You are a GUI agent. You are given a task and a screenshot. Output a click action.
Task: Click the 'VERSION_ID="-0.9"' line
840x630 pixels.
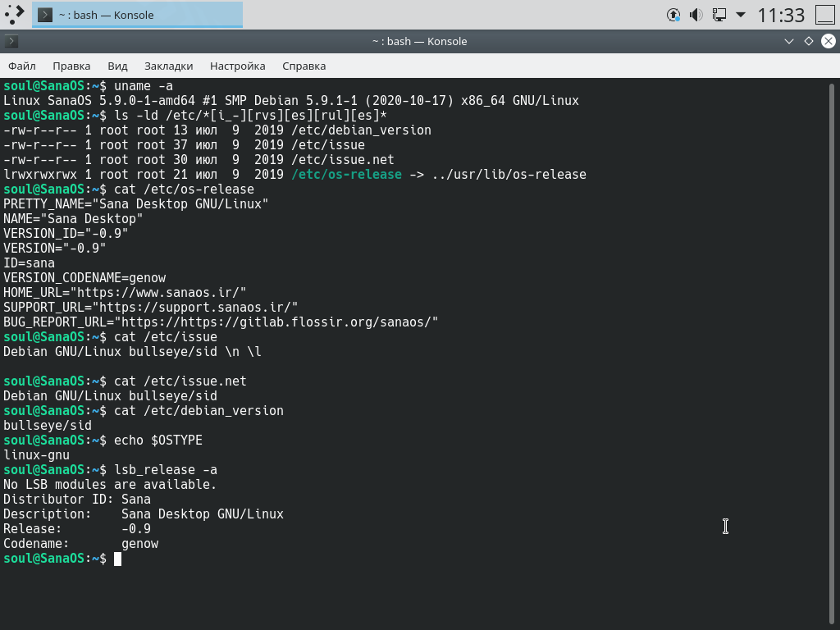[x=66, y=234]
